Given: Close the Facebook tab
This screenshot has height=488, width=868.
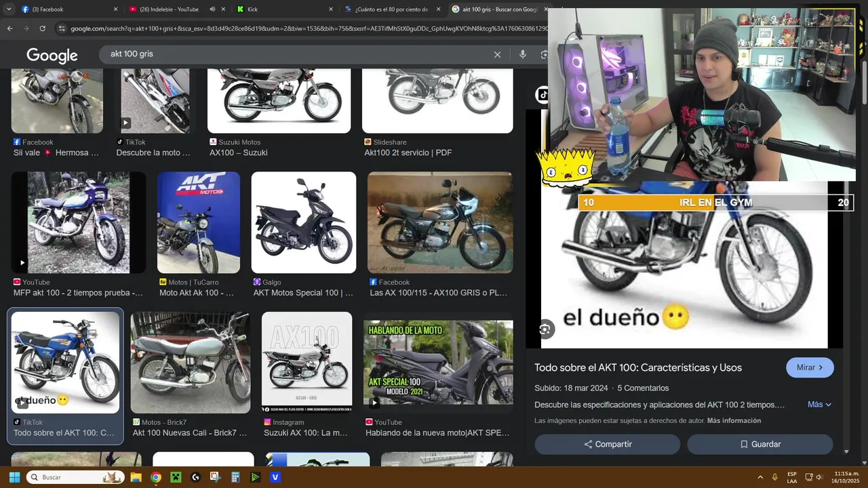Looking at the screenshot, I should 115,9.
